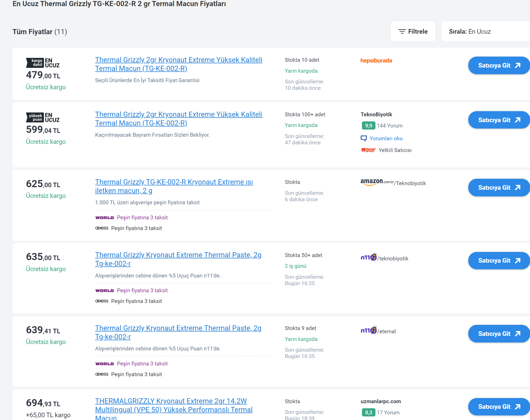Open n11 teknobiyotik Thermal Paste title link

[178, 259]
